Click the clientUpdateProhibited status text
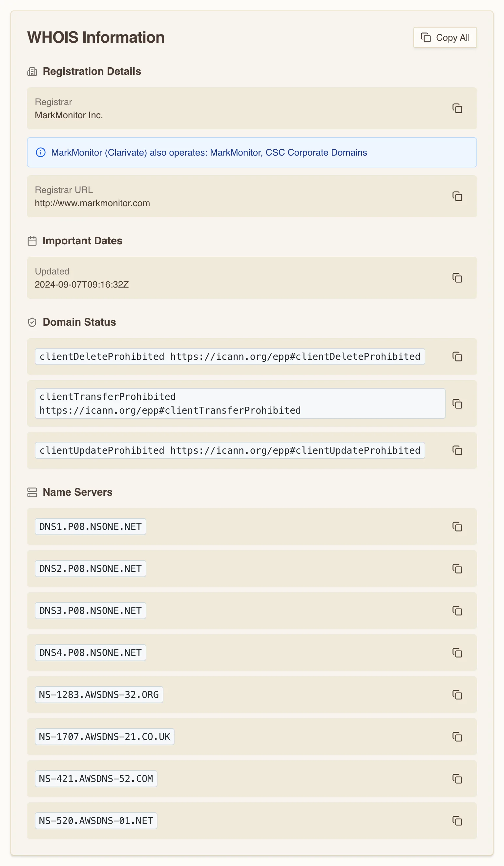The height and width of the screenshot is (866, 504). click(x=230, y=450)
